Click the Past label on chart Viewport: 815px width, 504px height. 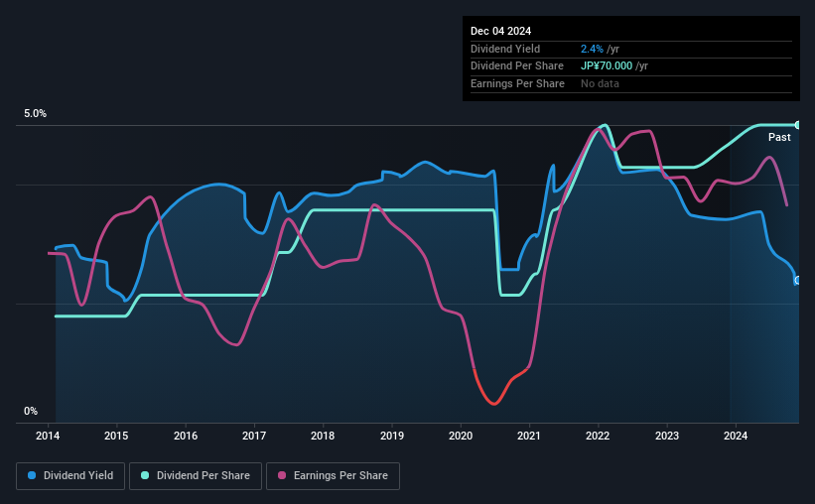pos(779,137)
